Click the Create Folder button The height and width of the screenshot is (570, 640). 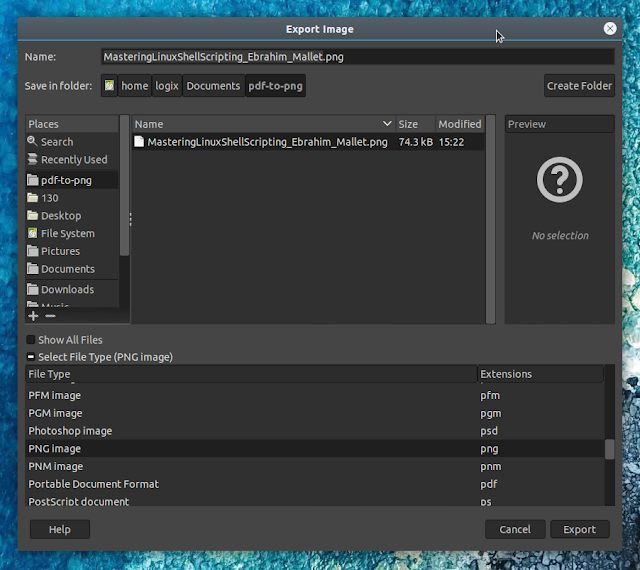579,86
